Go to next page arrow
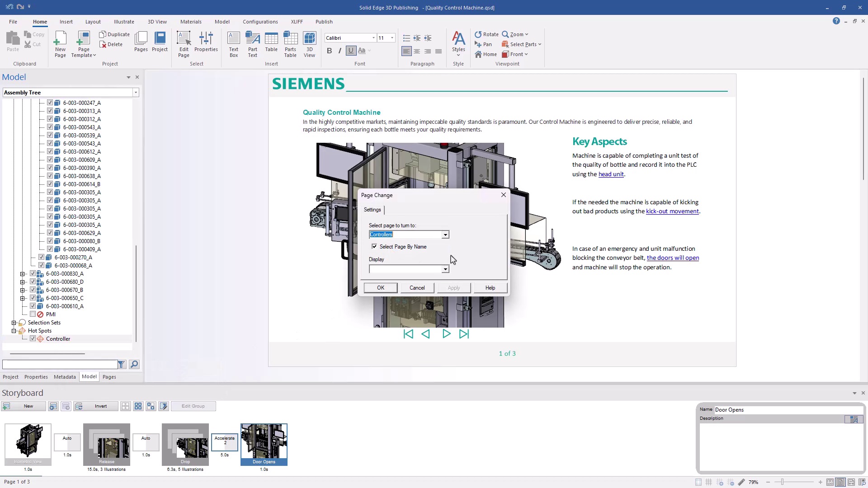 (x=446, y=334)
